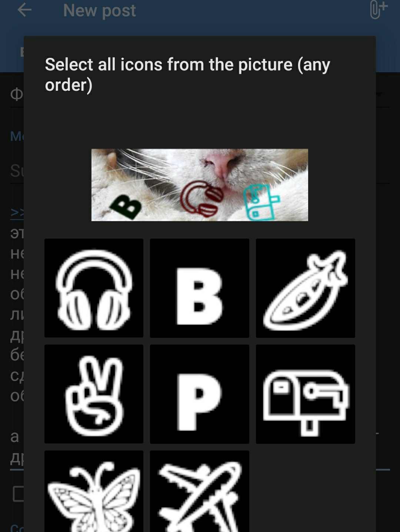400x532 pixels.
Task: Focus the Subject field behind the dialog
Action: 17,171
